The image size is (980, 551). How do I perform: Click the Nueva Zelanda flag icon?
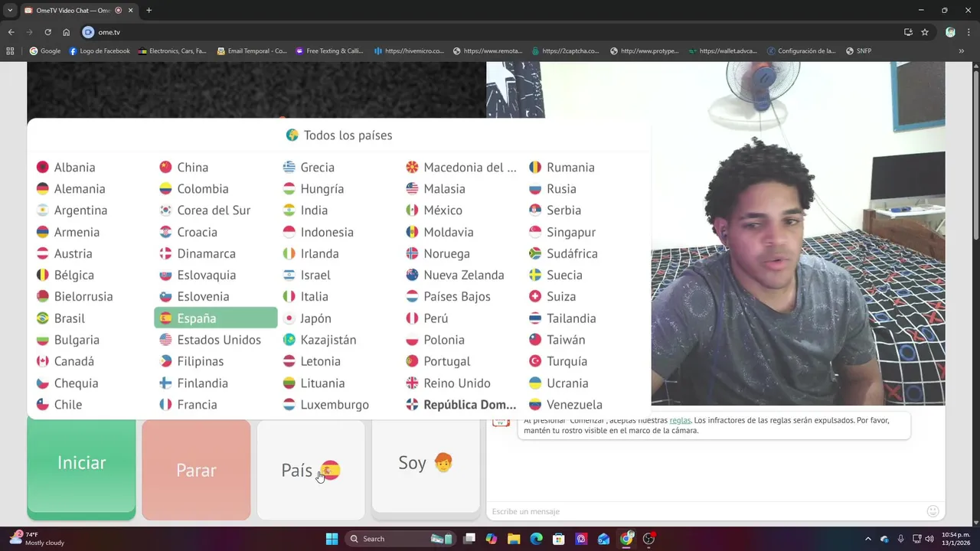(412, 275)
